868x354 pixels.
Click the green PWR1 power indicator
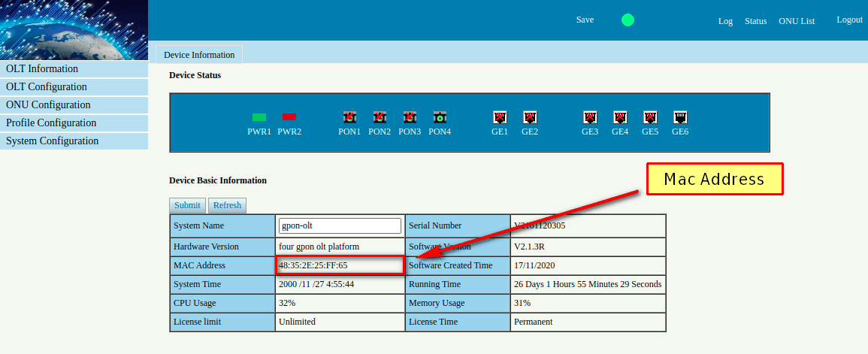(259, 117)
